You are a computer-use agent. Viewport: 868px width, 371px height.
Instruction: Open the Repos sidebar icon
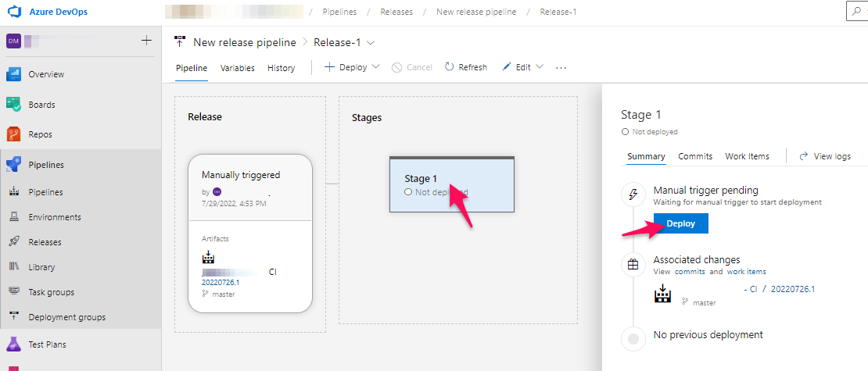point(13,134)
